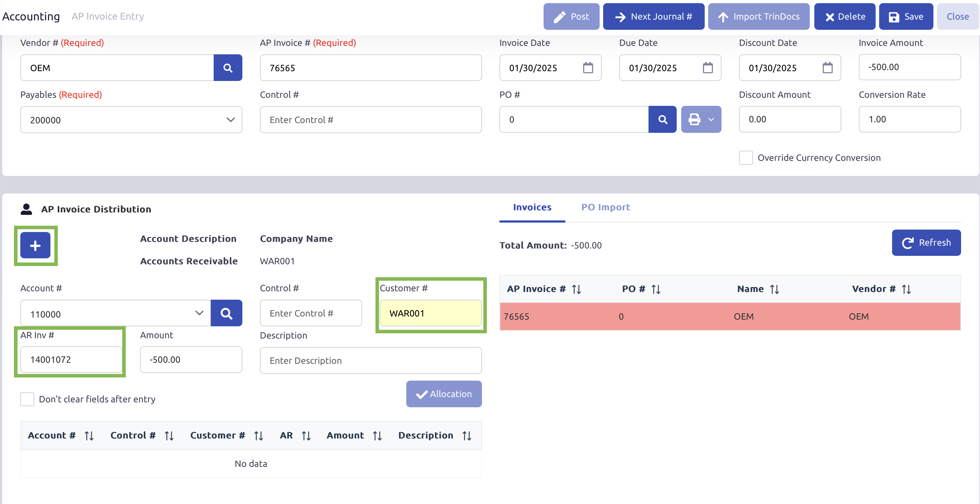This screenshot has height=504, width=980.
Task: Expand the Payables 200000 dropdown
Action: [230, 120]
